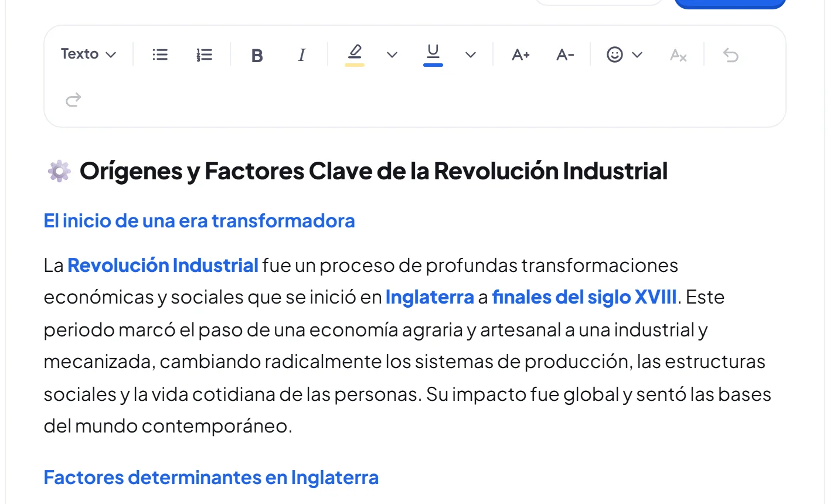830x504 pixels.
Task: Click the bold term 'Revolución Industrial' in paragraph
Action: tap(163, 265)
